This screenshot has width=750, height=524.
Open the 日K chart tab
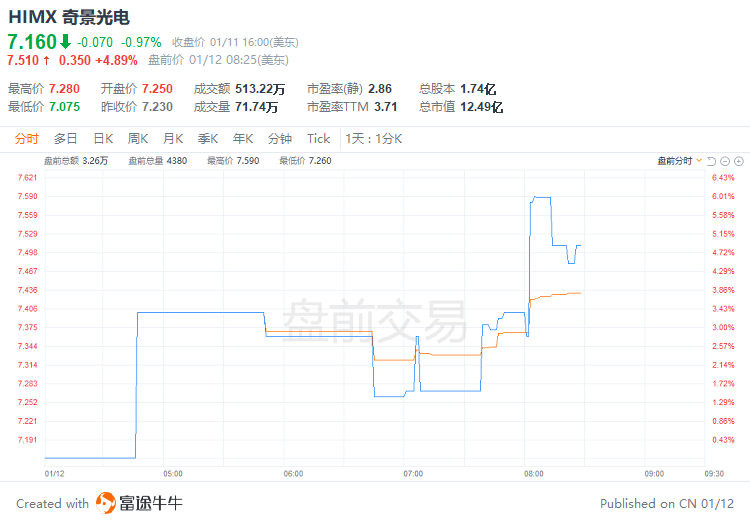click(x=103, y=139)
